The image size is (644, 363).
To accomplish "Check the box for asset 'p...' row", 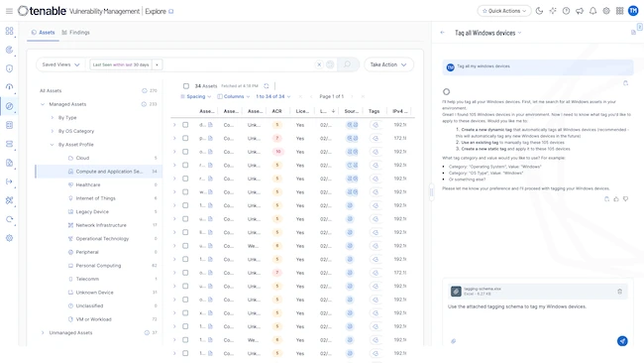I will 185,138.
